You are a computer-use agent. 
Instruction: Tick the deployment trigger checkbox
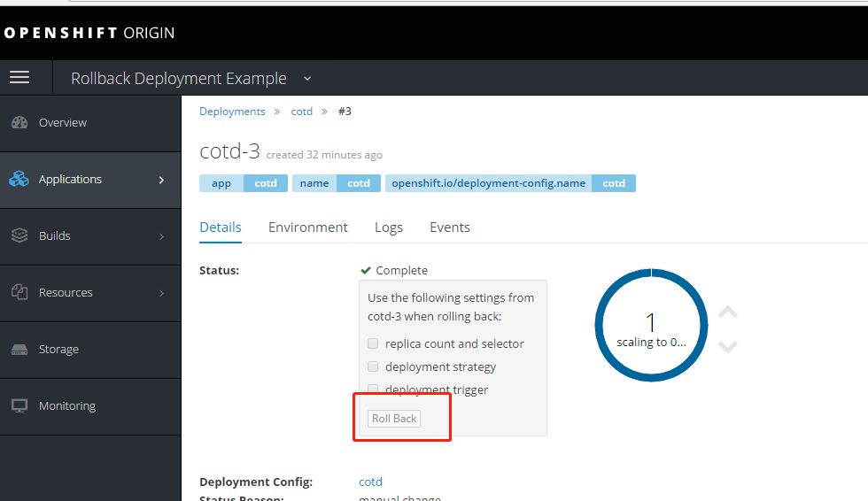pyautogui.click(x=373, y=389)
